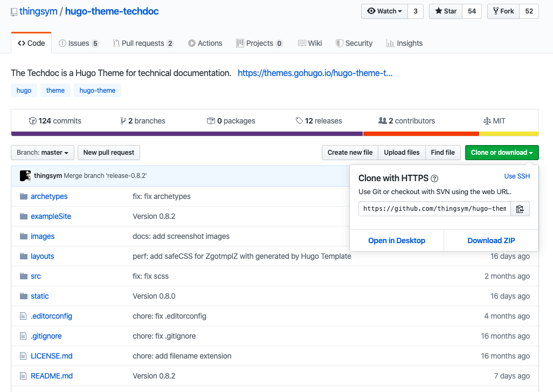Go to the Actions tab
Screen dimensions: 553x392
pyautogui.click(x=205, y=43)
